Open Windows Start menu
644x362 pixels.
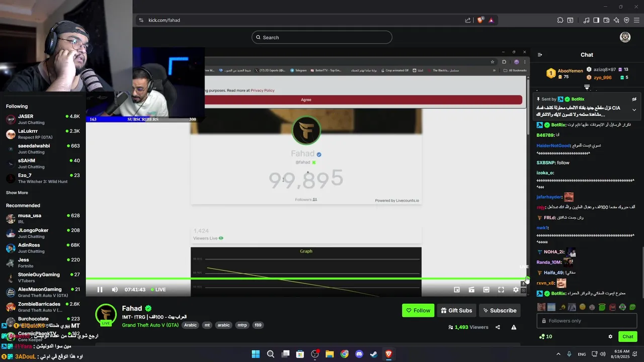point(256,354)
